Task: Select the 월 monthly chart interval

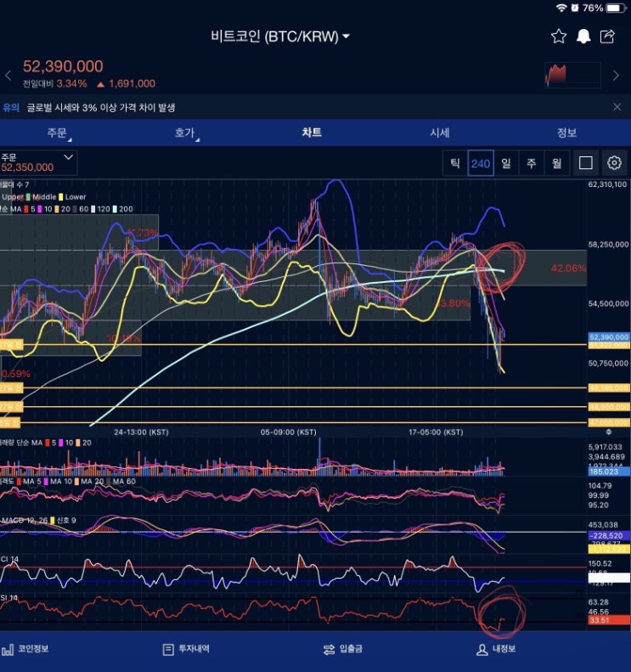Action: [x=556, y=163]
